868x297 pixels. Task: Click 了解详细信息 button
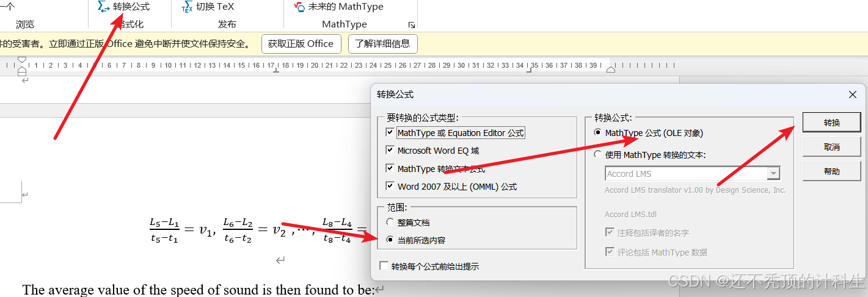383,44
